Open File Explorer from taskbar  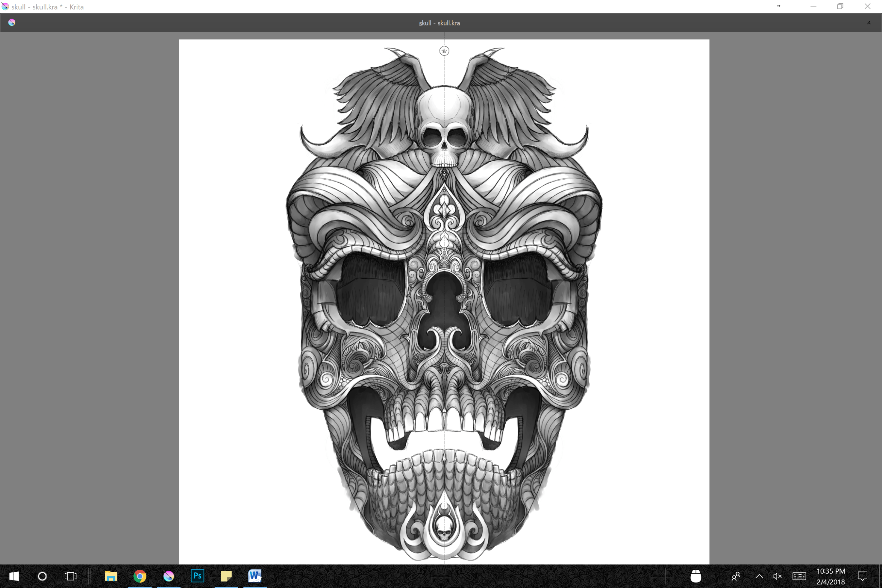click(x=111, y=576)
